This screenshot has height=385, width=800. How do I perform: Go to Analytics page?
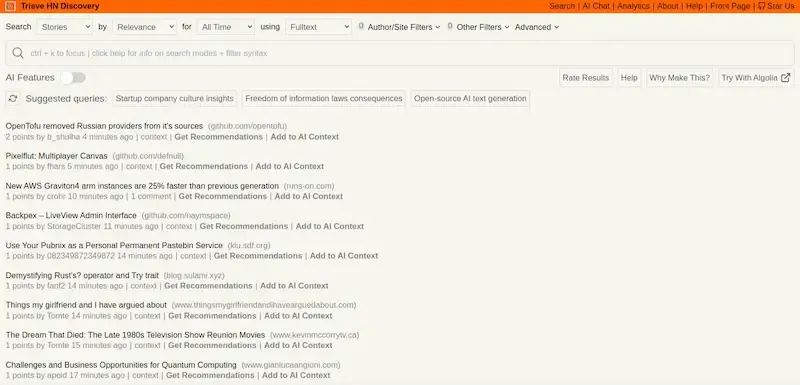633,6
